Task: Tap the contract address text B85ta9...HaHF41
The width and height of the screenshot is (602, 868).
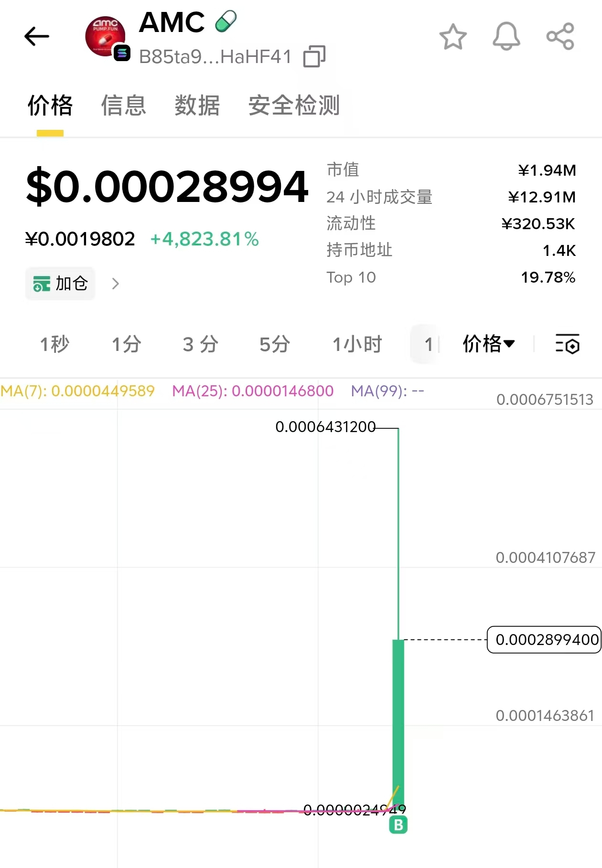Action: pos(215,57)
